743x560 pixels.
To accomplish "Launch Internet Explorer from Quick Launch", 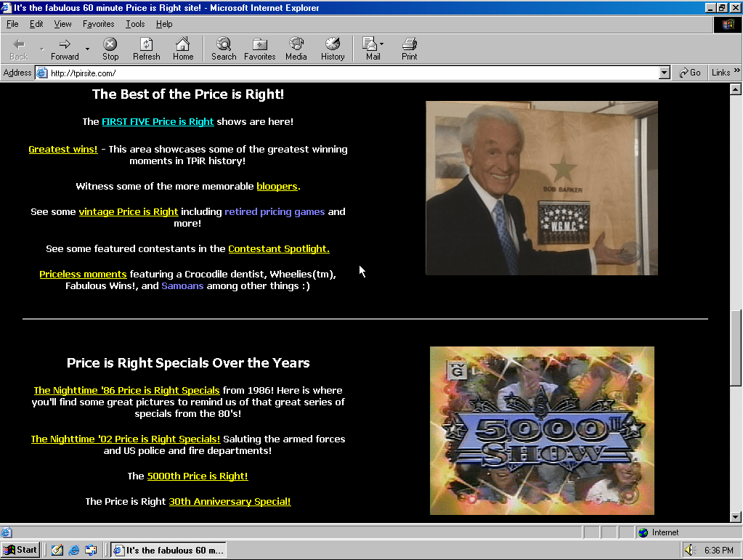I will tap(73, 550).
